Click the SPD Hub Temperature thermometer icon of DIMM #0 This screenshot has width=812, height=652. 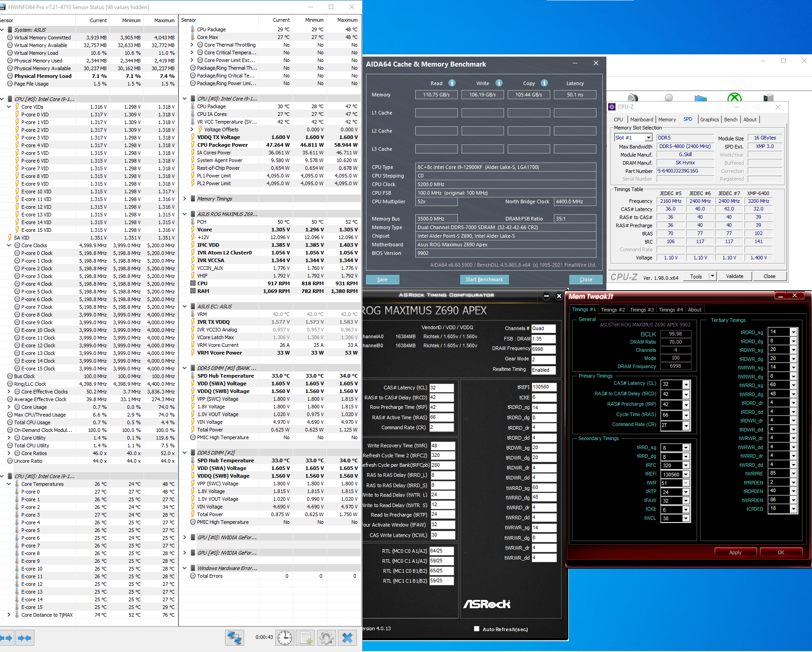(x=193, y=376)
